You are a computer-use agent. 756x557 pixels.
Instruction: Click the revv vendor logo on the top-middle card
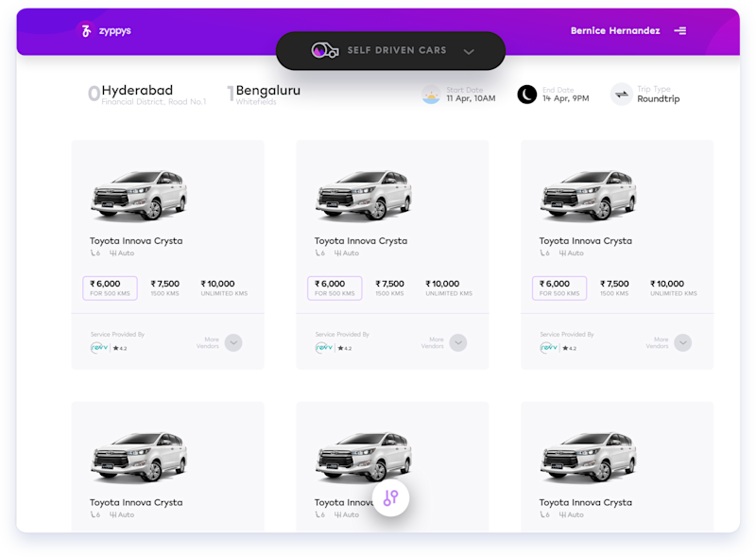[x=324, y=347]
